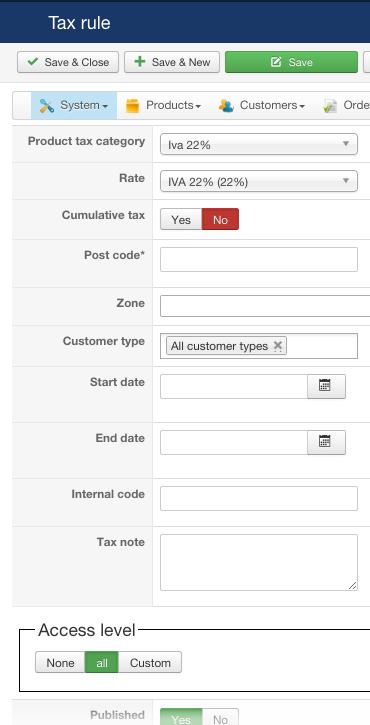Click the Orders notepad icon
Screen dimensions: 370x725
click(x=330, y=106)
